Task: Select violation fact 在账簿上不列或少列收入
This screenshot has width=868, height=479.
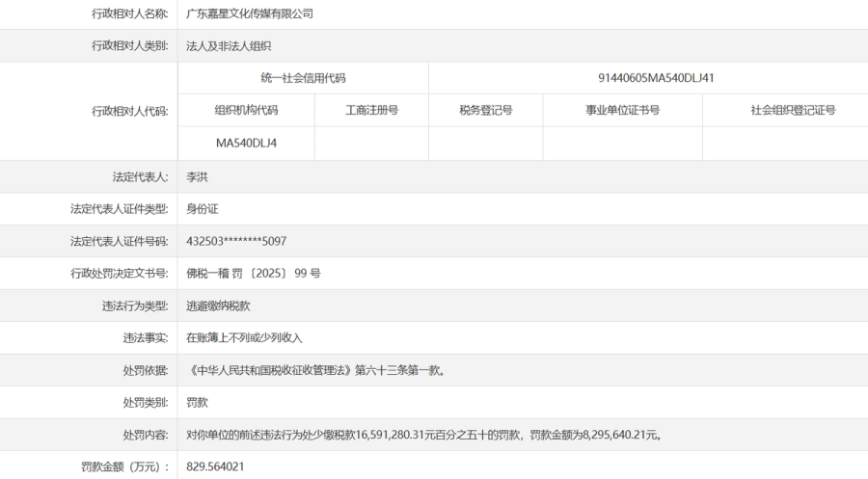Action: click(x=244, y=338)
